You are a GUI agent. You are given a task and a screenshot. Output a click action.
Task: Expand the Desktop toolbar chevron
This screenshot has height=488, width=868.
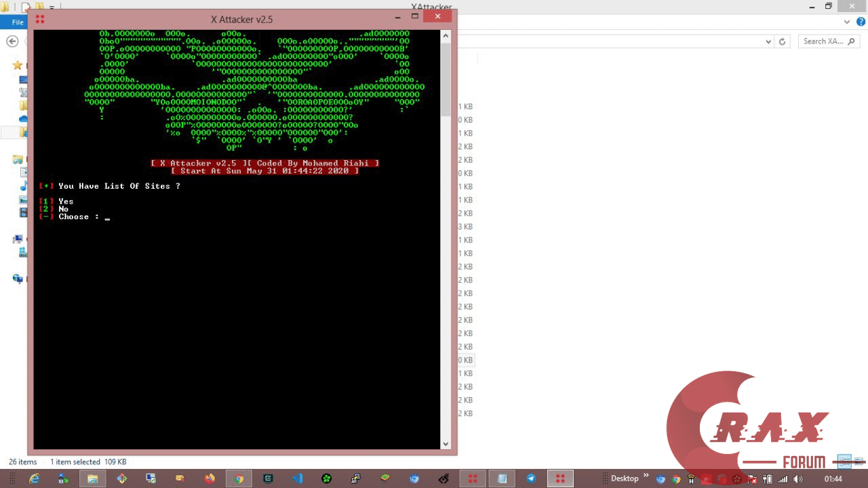pos(646,476)
